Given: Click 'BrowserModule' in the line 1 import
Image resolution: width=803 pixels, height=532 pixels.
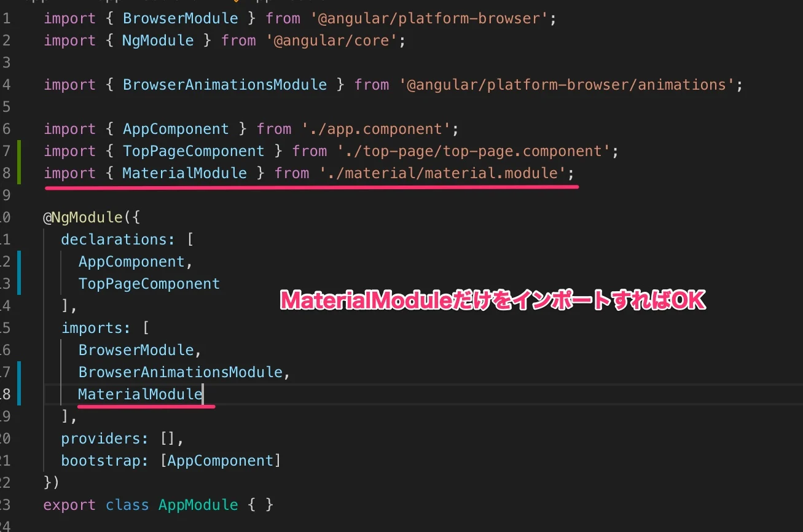Looking at the screenshot, I should [x=181, y=18].
